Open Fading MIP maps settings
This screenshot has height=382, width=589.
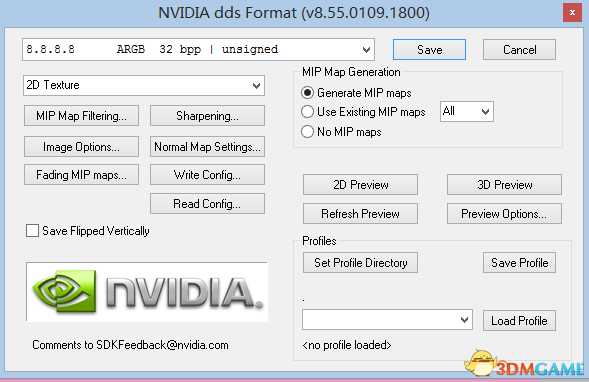(x=81, y=175)
